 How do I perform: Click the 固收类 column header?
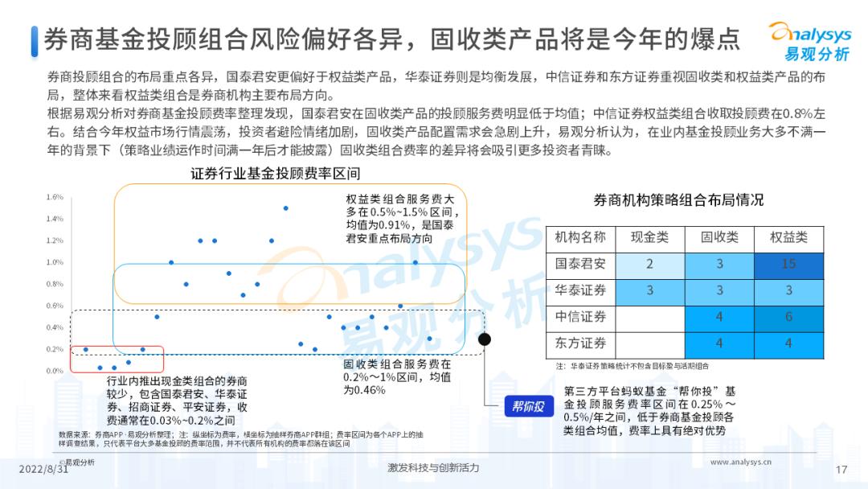pyautogui.click(x=719, y=239)
